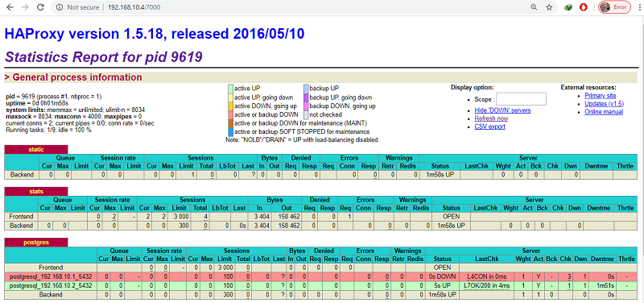Image resolution: width=644 pixels, height=303 pixels.
Task: Click the CSV export link
Action: pyautogui.click(x=489, y=127)
